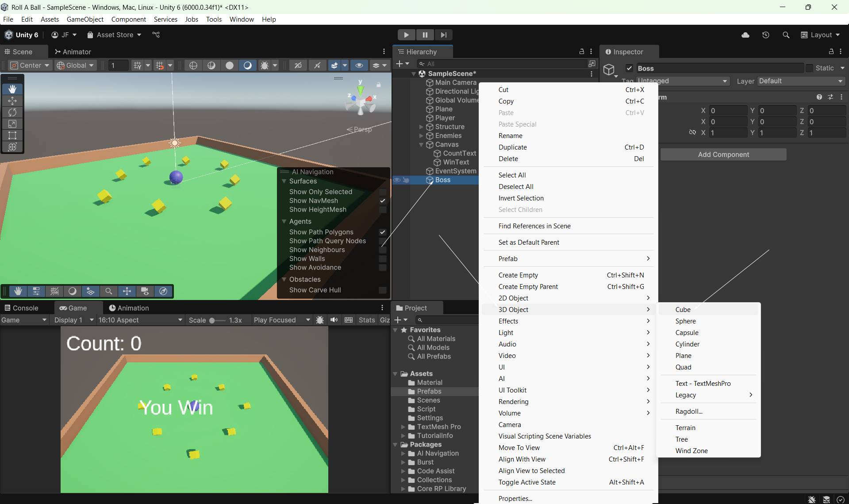Click Stats in the Game view toolbar
The height and width of the screenshot is (504, 849).
tap(366, 320)
